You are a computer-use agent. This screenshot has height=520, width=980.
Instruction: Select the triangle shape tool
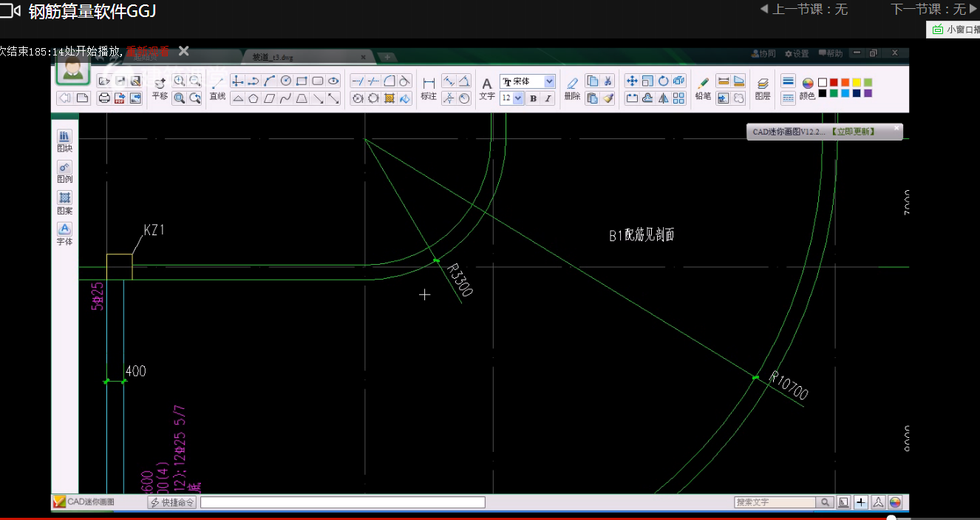pyautogui.click(x=237, y=98)
